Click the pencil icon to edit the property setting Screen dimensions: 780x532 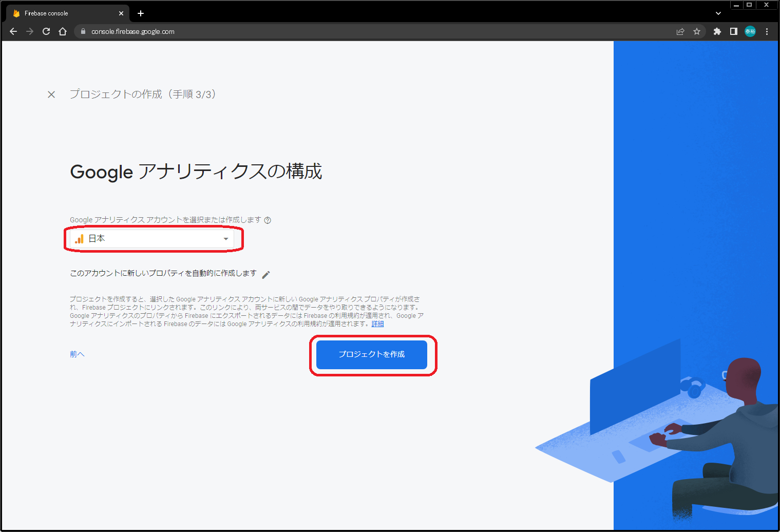point(266,275)
